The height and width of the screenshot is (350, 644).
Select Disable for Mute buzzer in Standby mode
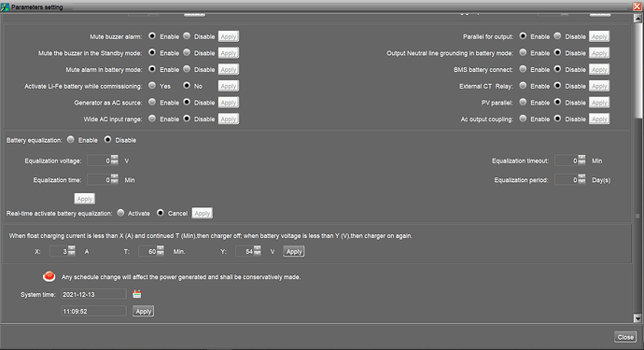187,52
